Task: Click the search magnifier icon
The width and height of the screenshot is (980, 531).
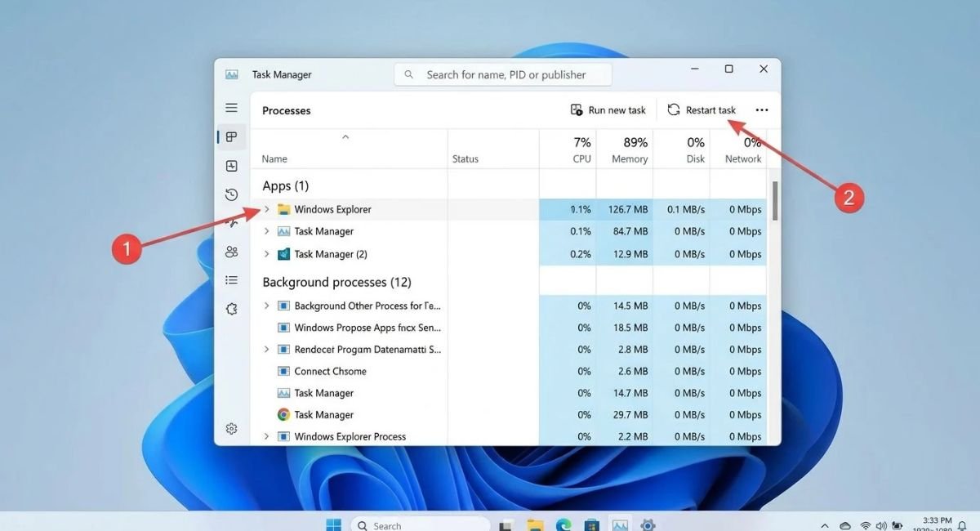Action: coord(409,74)
